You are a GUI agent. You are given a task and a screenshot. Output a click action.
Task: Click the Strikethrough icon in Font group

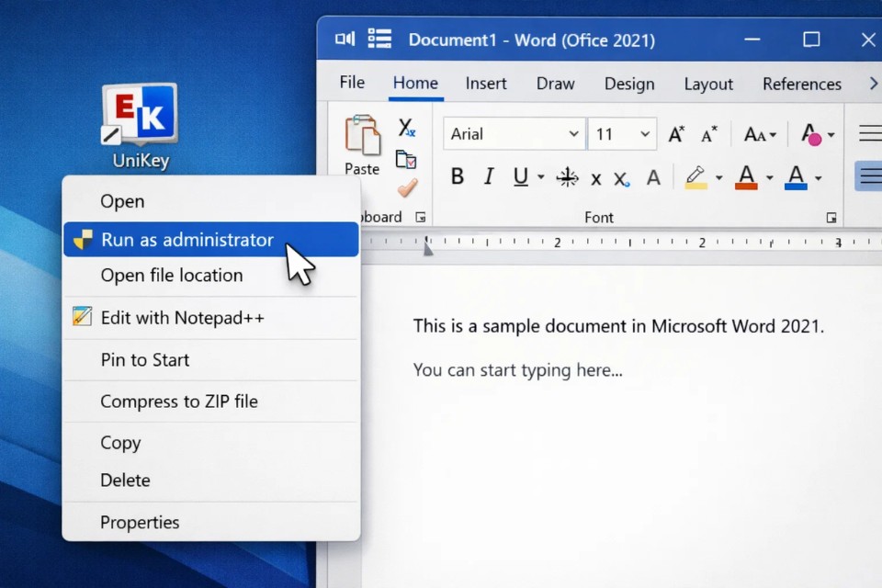[568, 177]
